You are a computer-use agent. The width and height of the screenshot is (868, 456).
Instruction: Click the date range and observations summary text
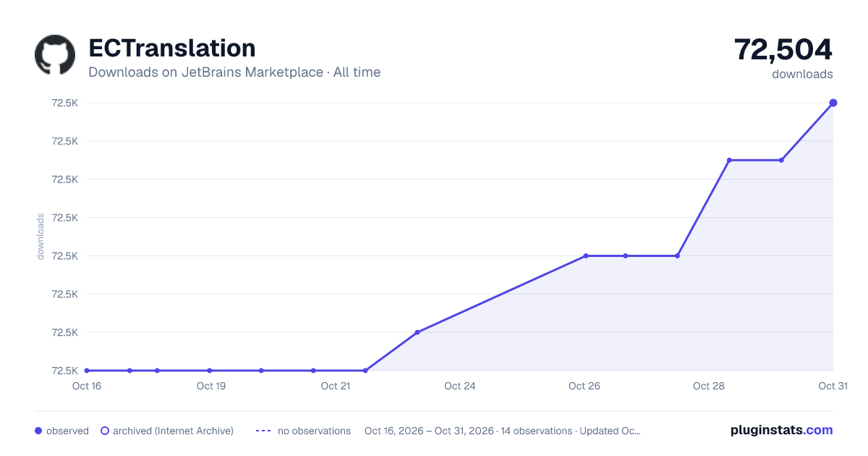tap(503, 431)
